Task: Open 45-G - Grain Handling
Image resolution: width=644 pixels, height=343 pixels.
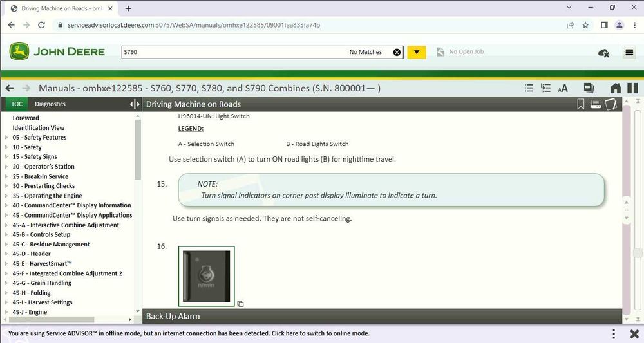Action: tap(42, 283)
